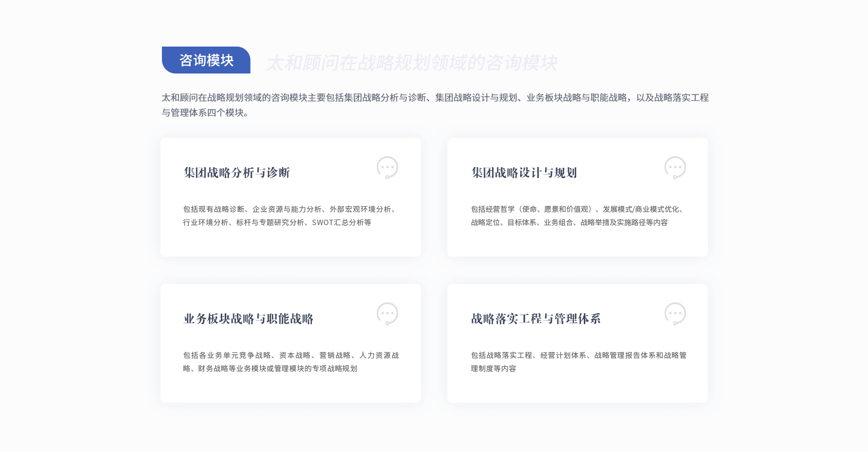Viewport: 868px width, 452px height.
Task: Click the description starting 包括现有战略诊断
Action: click(x=291, y=215)
